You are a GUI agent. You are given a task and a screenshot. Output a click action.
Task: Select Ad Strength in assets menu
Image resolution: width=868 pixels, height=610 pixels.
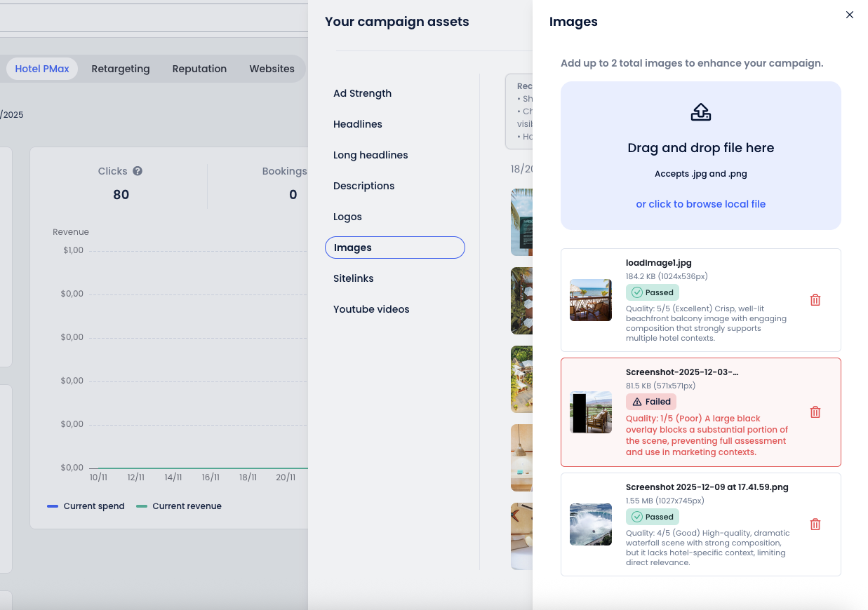362,93
